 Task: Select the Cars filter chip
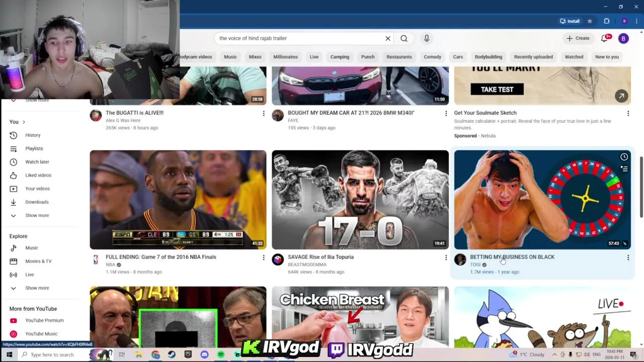coord(458,57)
